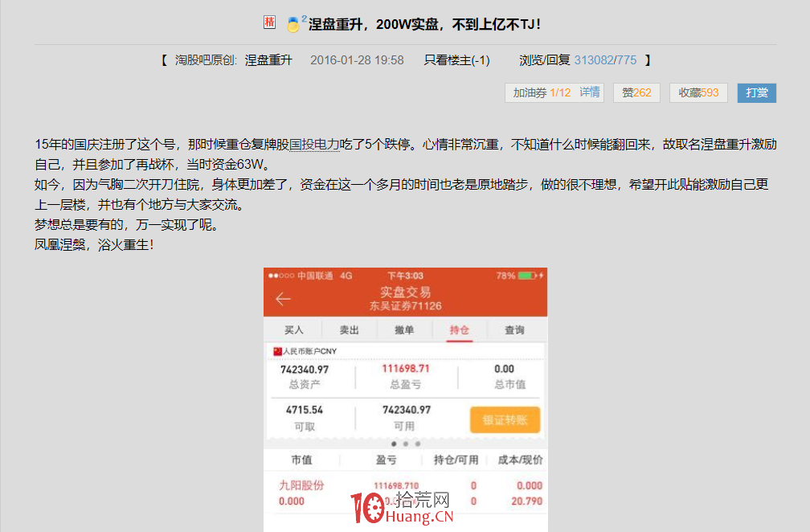Select the second carousel dot indicator
The image size is (810, 532).
click(x=406, y=443)
